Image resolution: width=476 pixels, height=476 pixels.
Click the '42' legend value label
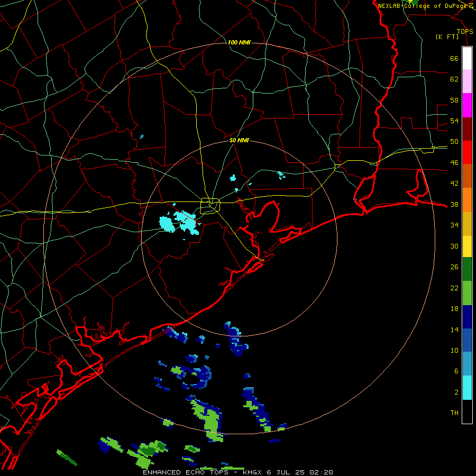point(454,184)
